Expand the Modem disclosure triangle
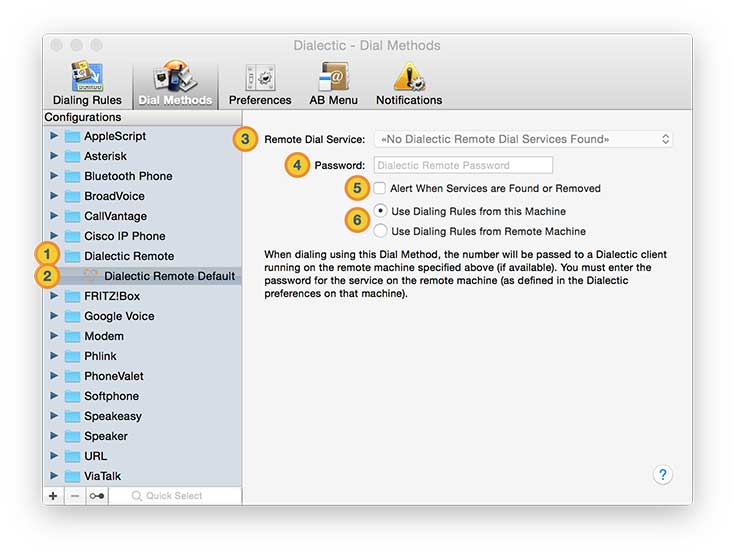This screenshot has width=734, height=555. coord(54,336)
